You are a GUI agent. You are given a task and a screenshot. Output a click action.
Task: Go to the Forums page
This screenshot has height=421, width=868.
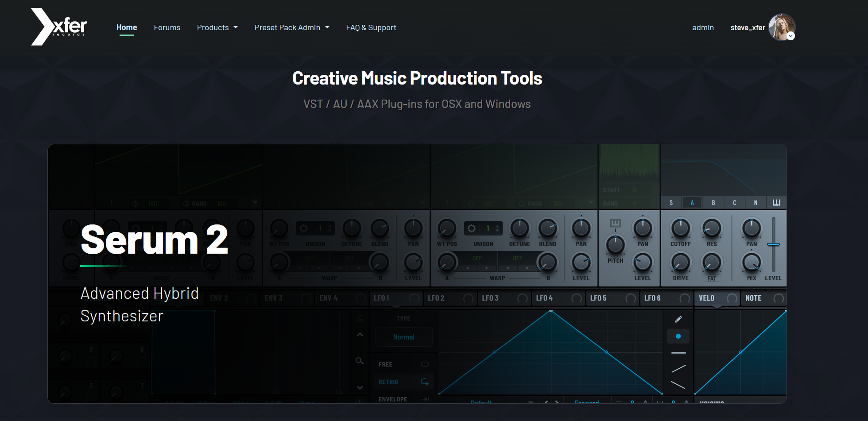click(167, 27)
